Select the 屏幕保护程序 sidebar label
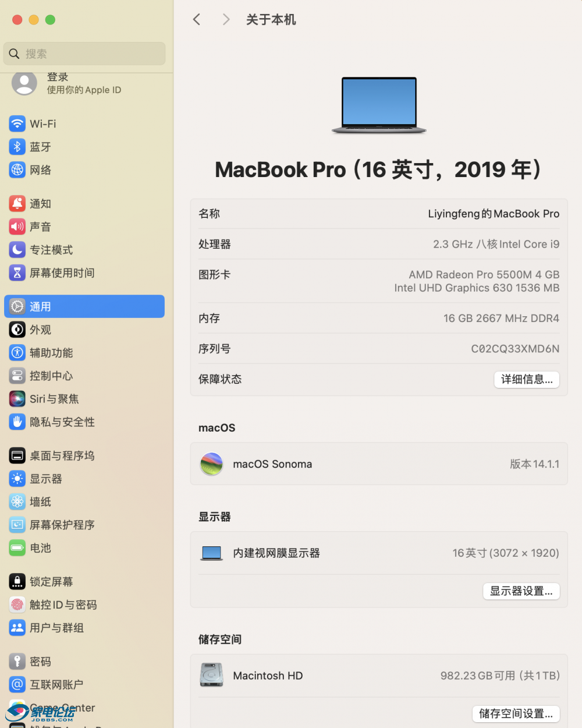This screenshot has width=582, height=728. tap(62, 525)
